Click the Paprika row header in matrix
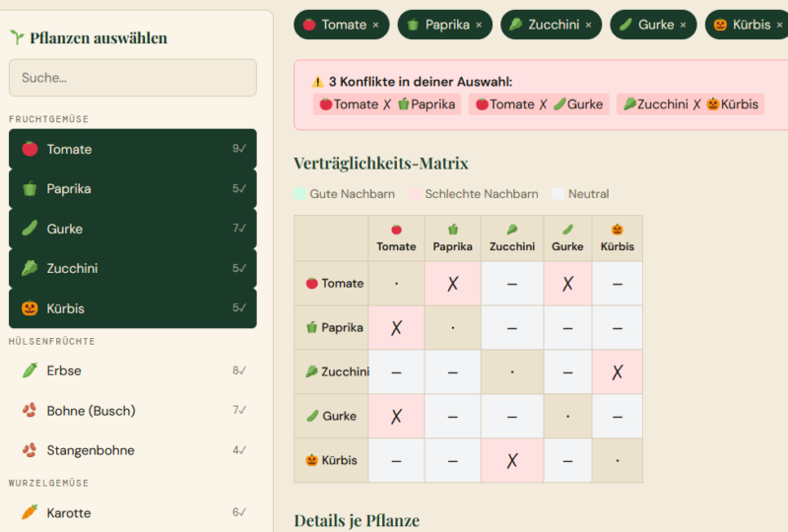Image resolution: width=788 pixels, height=532 pixels. [x=331, y=327]
